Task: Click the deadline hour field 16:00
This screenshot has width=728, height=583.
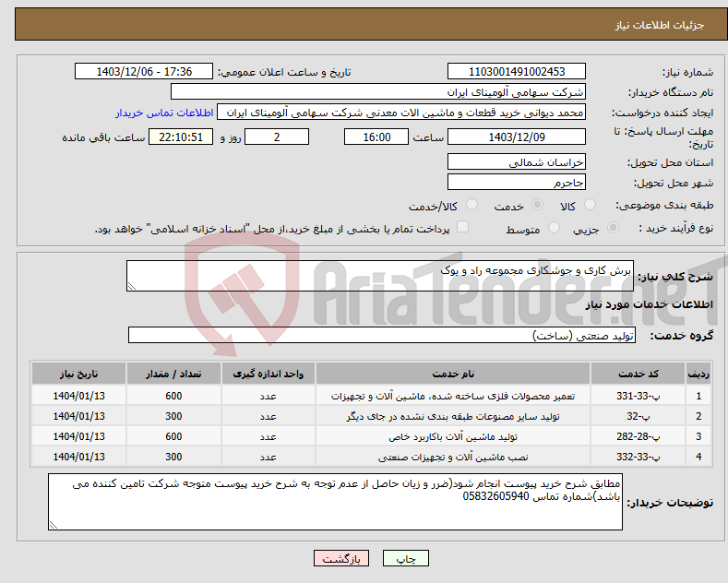Action: 376,137
